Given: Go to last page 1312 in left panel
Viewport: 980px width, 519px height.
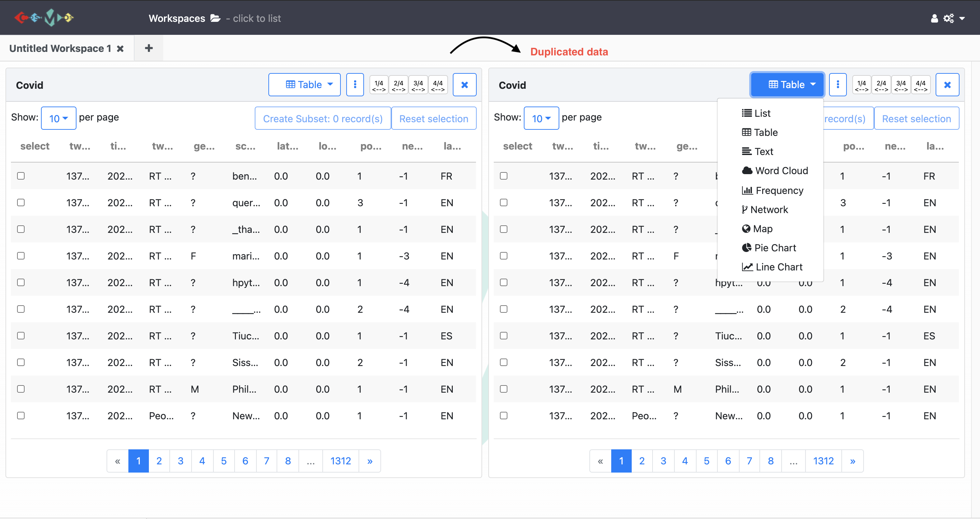Looking at the screenshot, I should click(340, 461).
